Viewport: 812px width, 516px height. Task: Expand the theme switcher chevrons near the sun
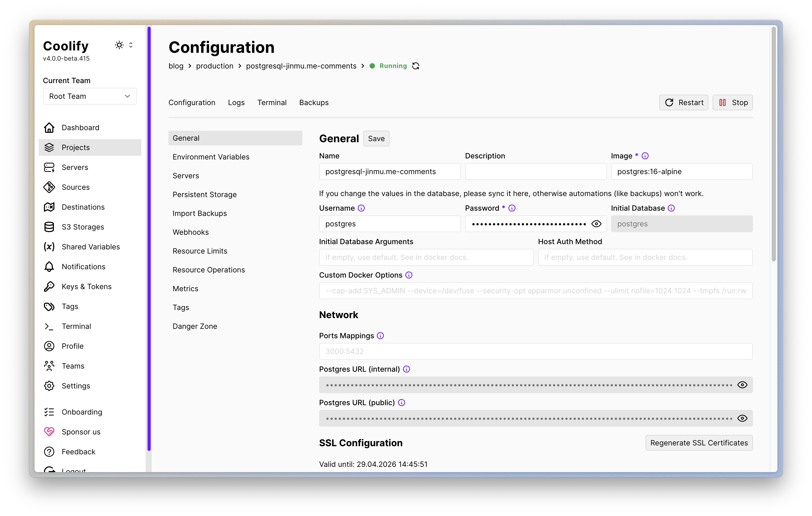point(131,45)
